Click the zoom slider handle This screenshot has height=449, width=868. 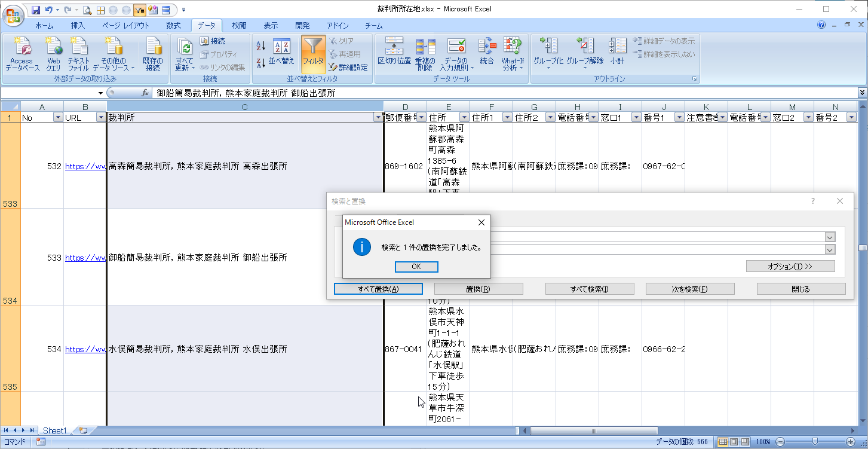pos(814,442)
